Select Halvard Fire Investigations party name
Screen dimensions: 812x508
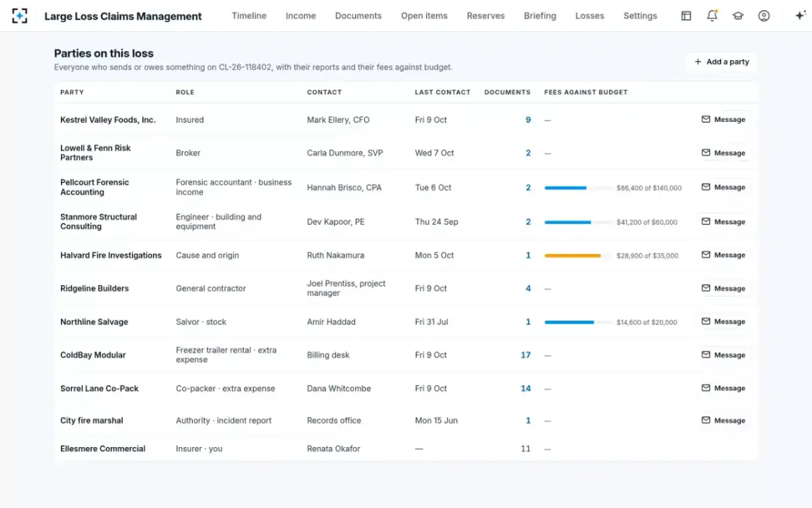click(111, 255)
